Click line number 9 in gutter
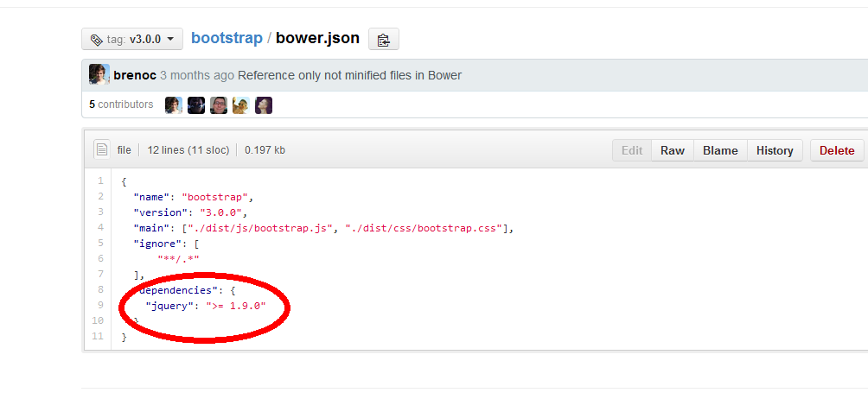The image size is (868, 418). point(100,305)
